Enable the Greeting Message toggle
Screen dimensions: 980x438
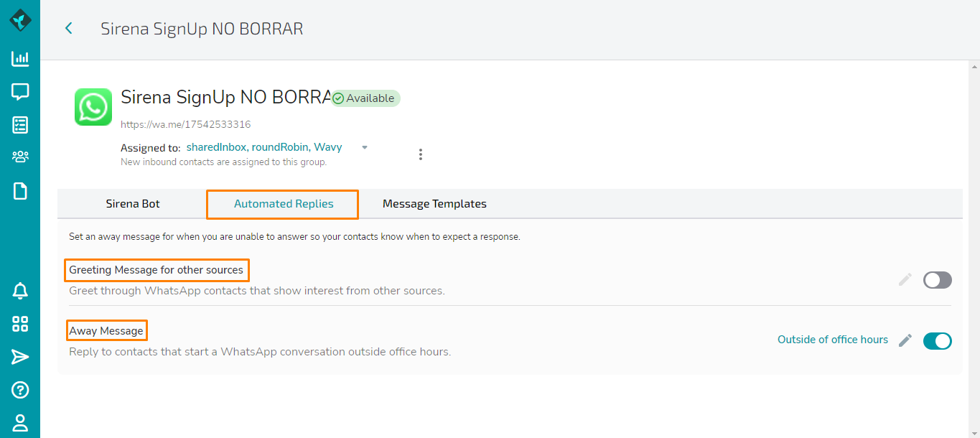point(938,280)
